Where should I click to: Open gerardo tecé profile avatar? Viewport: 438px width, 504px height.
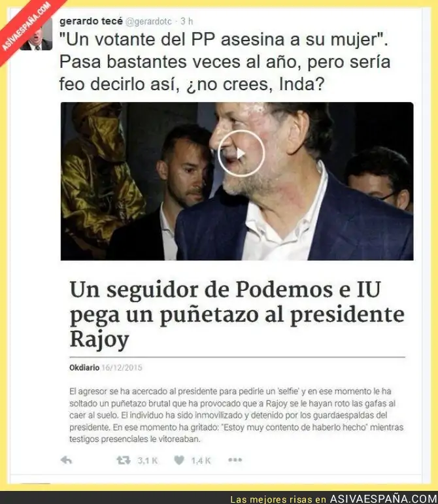tap(36, 35)
